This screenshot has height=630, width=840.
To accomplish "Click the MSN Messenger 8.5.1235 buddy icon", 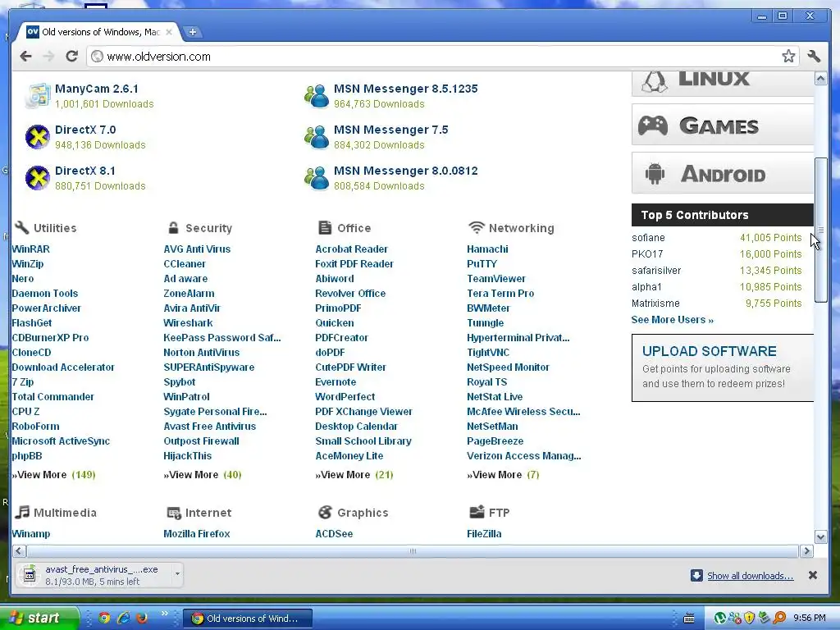I will [x=317, y=96].
